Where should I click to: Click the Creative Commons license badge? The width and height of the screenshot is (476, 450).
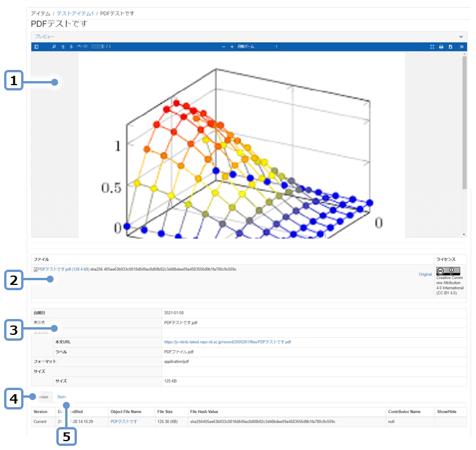(x=447, y=271)
